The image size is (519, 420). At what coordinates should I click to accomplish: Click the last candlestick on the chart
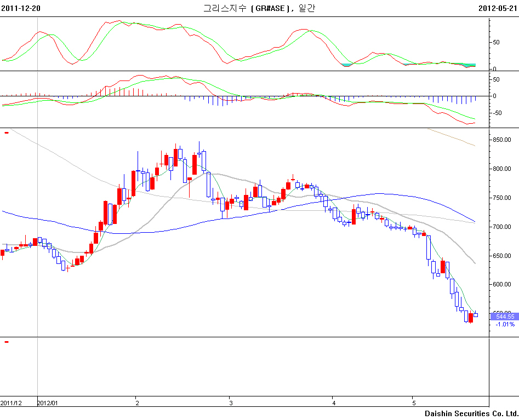click(x=476, y=315)
